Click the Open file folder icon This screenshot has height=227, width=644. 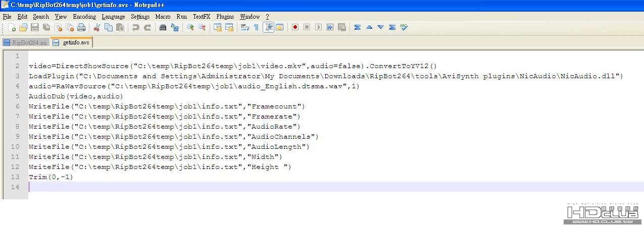(x=23, y=27)
